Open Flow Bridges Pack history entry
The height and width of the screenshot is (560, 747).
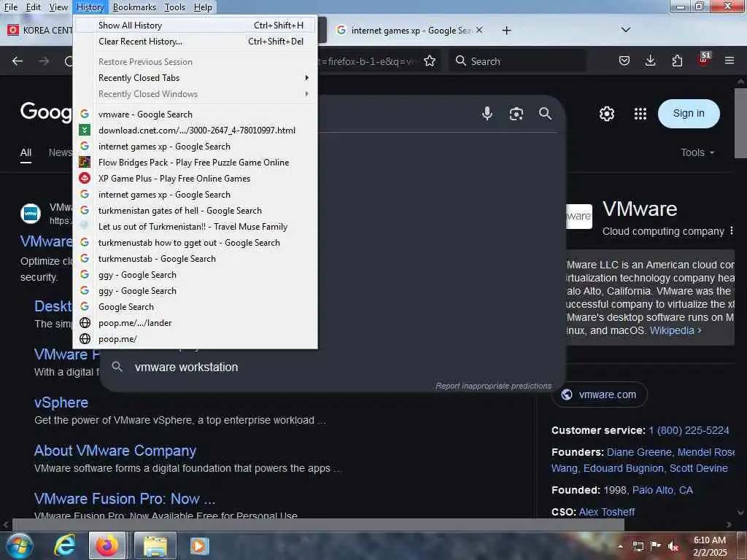(196, 163)
